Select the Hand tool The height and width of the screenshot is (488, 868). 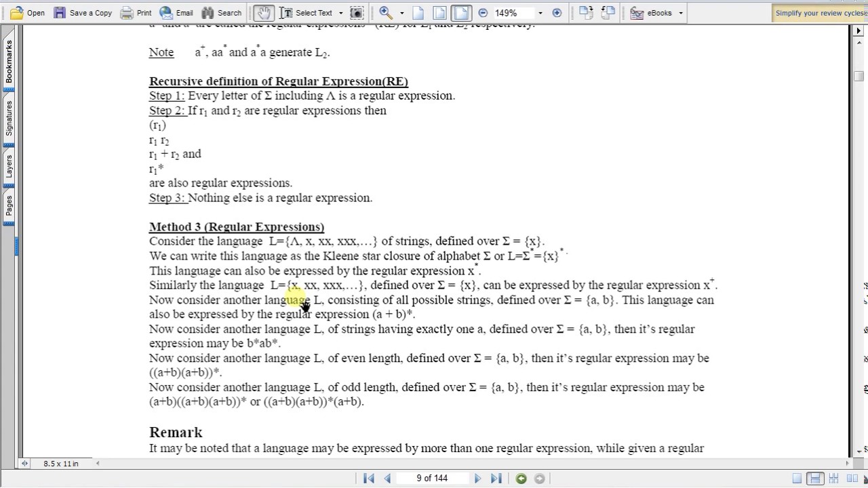(262, 13)
